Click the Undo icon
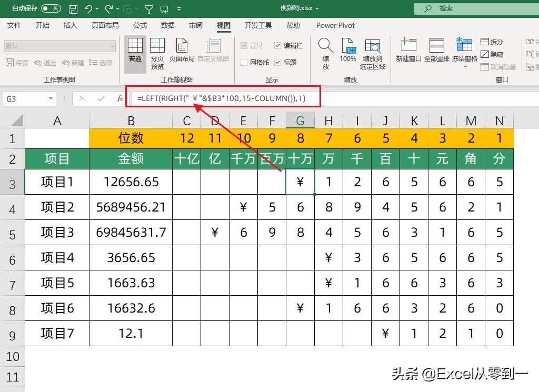Image resolution: width=539 pixels, height=392 pixels. (x=88, y=8)
